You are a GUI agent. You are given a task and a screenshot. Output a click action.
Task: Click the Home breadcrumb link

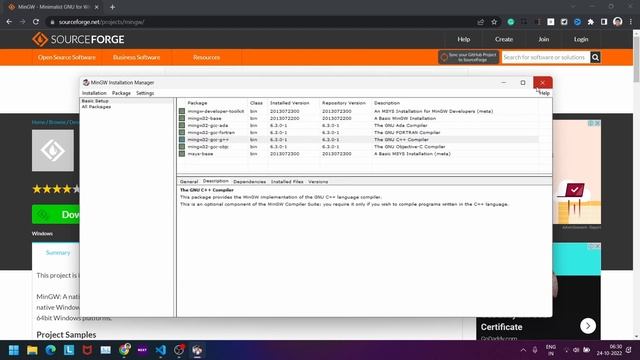coord(38,122)
